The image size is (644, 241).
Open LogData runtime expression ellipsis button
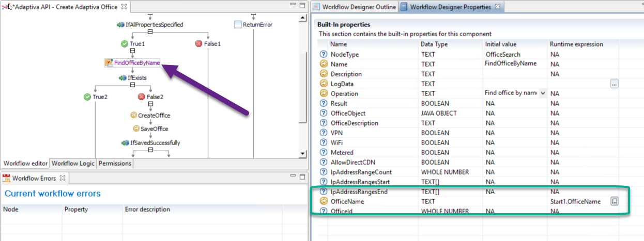(615, 84)
